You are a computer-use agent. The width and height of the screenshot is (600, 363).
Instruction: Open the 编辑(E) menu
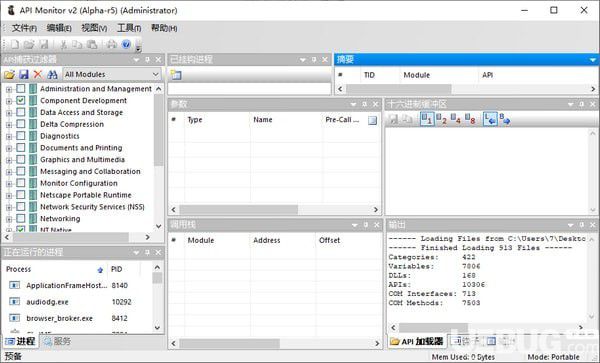(59, 28)
